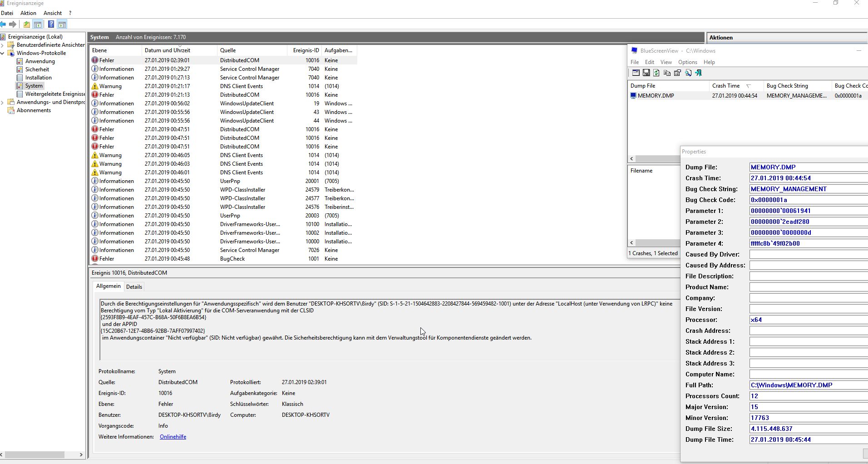Image resolution: width=868 pixels, height=464 pixels.
Task: Sort events by the Ereignis-ID column header
Action: coord(305,50)
